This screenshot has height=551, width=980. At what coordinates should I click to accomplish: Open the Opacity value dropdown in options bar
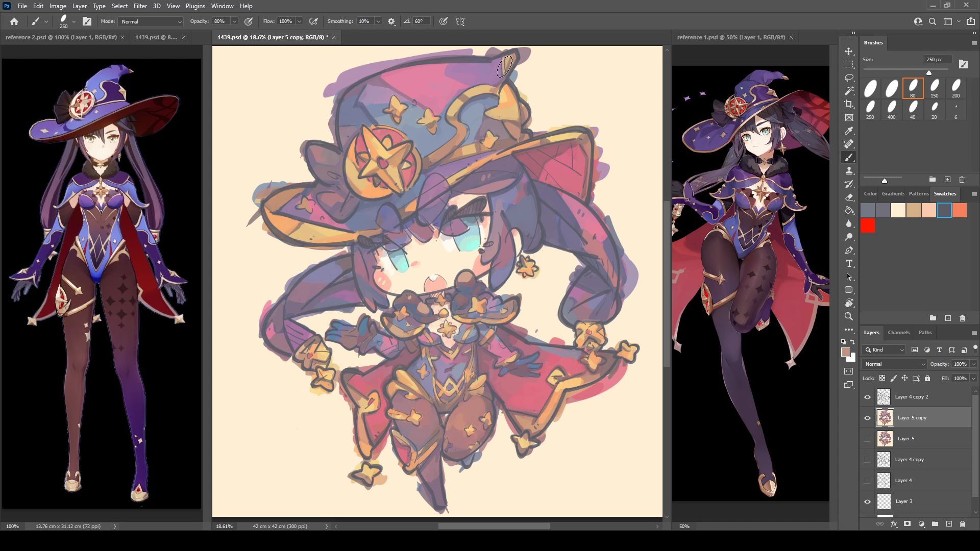point(234,21)
